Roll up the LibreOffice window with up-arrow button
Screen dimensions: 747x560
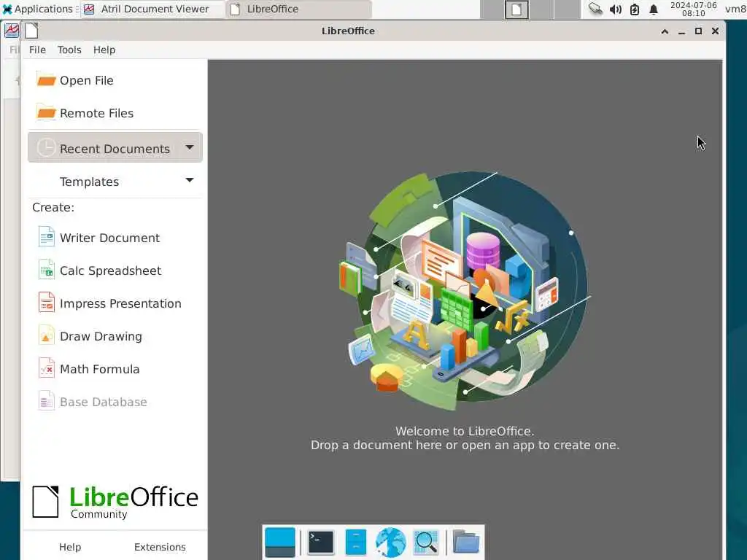pos(665,31)
